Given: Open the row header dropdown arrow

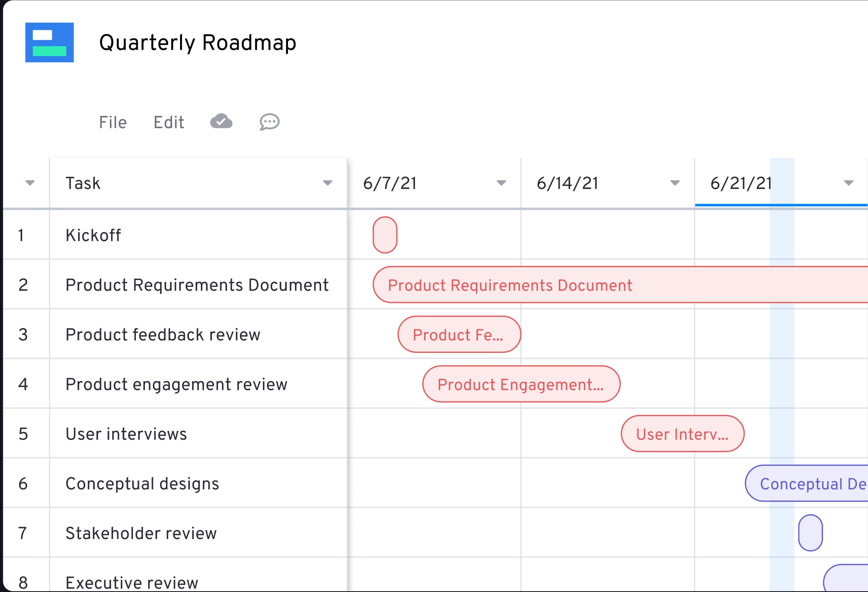Looking at the screenshot, I should pos(29,183).
